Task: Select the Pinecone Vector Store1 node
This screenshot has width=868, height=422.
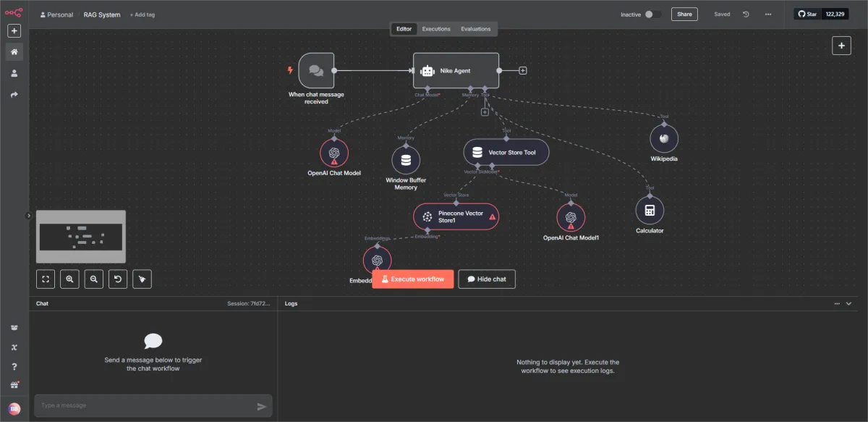Action: click(x=456, y=216)
